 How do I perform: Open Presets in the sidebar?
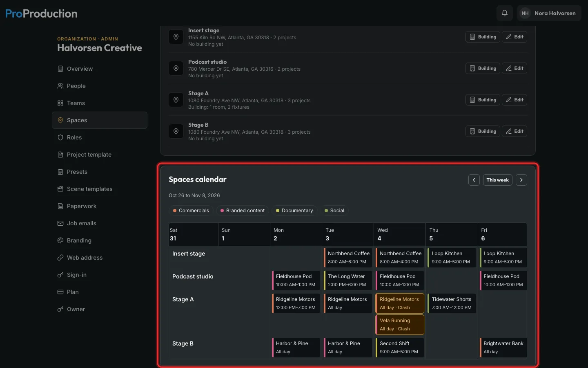pos(100,172)
